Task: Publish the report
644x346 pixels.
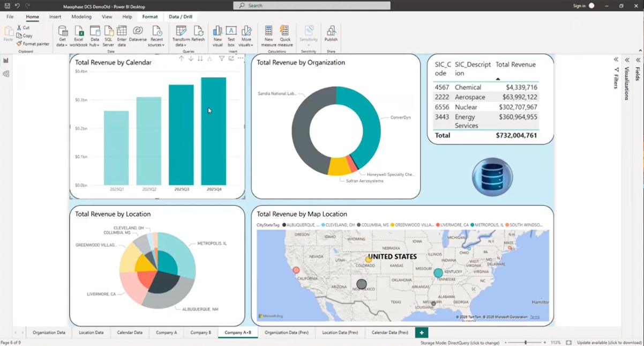Action: tap(331, 34)
